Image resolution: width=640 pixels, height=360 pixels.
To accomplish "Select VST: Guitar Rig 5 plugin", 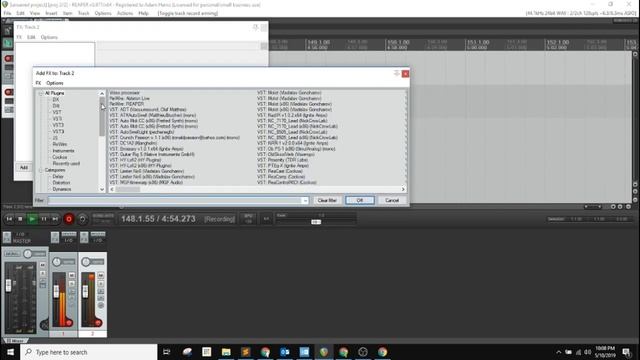I will [152, 155].
